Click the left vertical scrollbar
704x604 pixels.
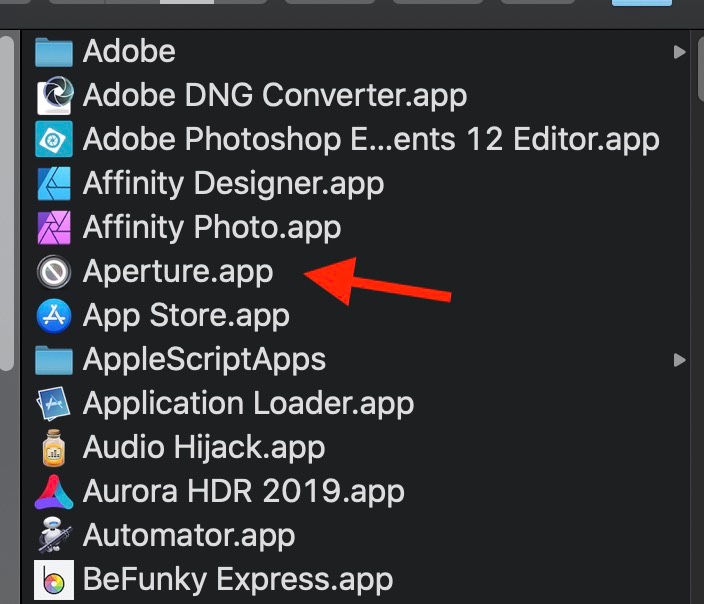click(x=7, y=200)
